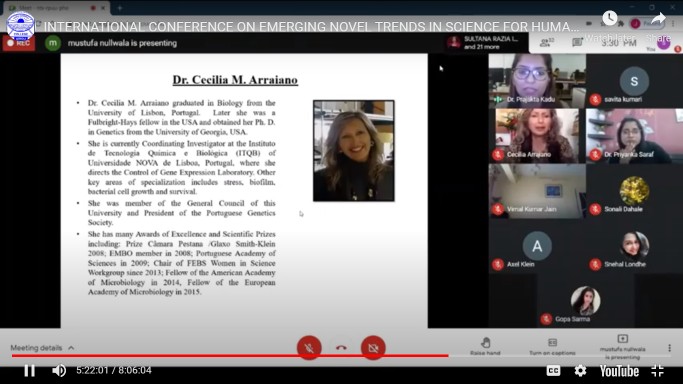Click Axel Klein muted mic icon
This screenshot has height=384, width=683.
pos(498,264)
